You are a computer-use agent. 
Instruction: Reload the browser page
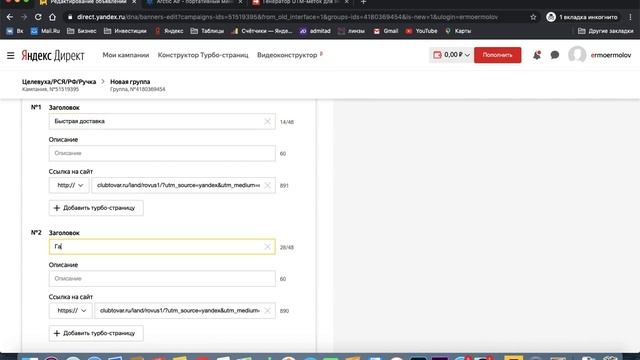[x=38, y=17]
